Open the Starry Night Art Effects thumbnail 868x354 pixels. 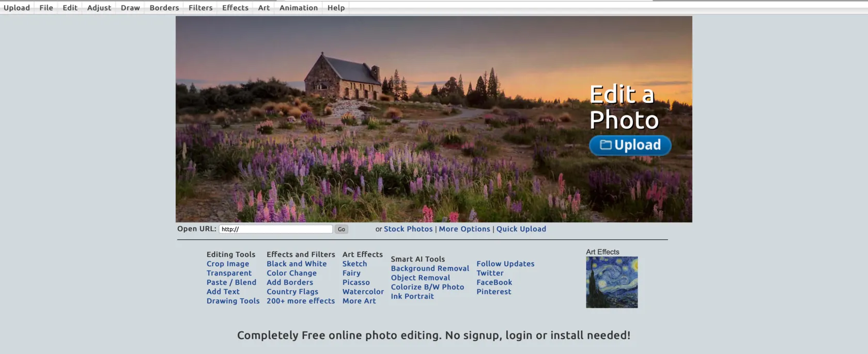tap(612, 282)
